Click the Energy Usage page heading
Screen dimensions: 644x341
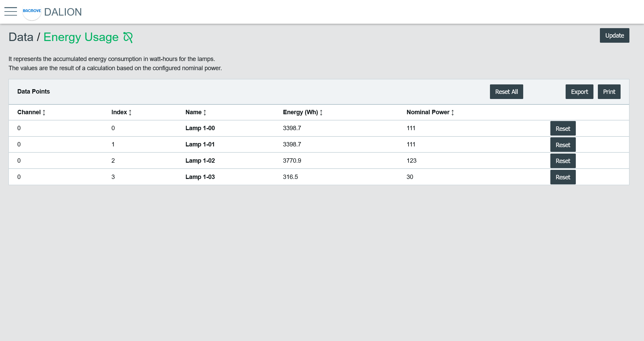[81, 37]
